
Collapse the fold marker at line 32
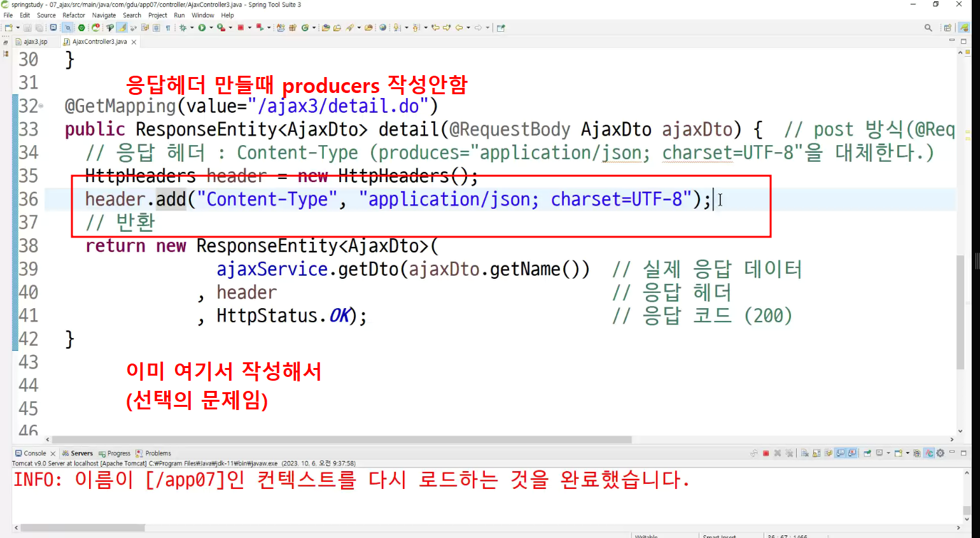point(41,106)
